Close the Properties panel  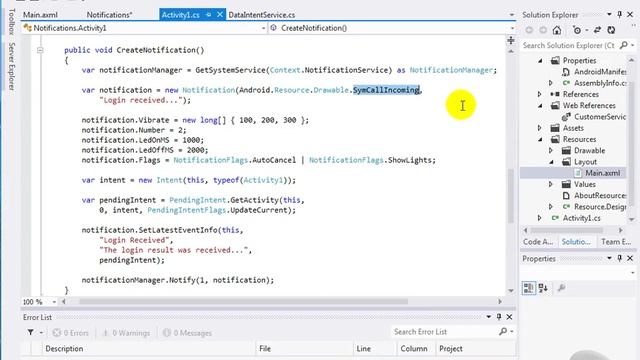[x=630, y=258]
